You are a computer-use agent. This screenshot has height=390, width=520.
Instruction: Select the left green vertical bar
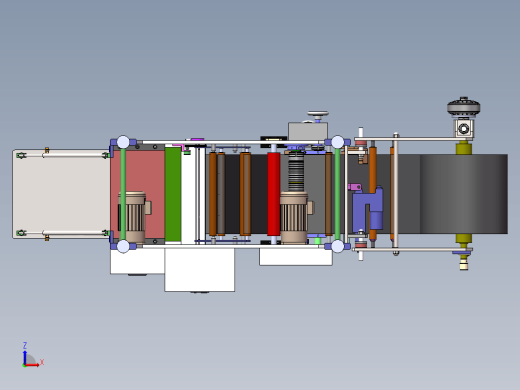(123, 194)
